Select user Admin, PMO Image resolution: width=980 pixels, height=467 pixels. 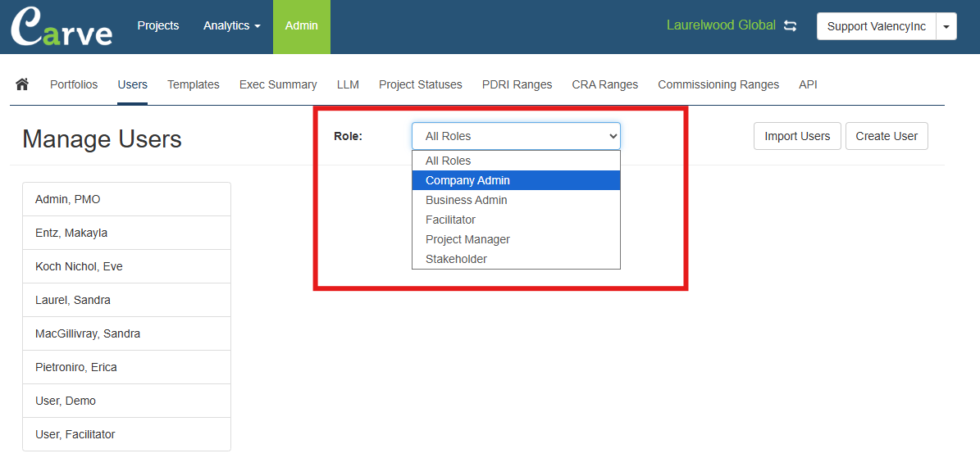click(127, 199)
